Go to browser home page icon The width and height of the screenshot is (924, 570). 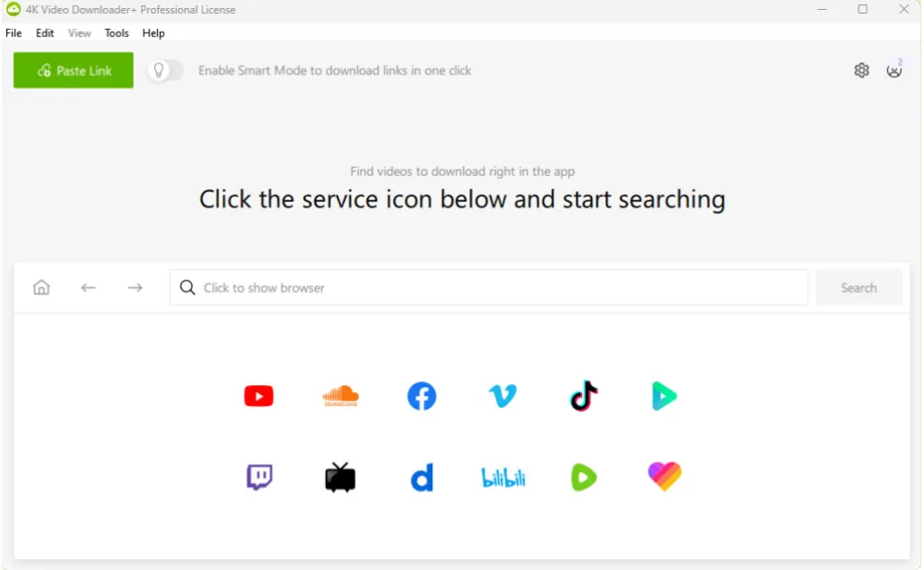point(42,288)
